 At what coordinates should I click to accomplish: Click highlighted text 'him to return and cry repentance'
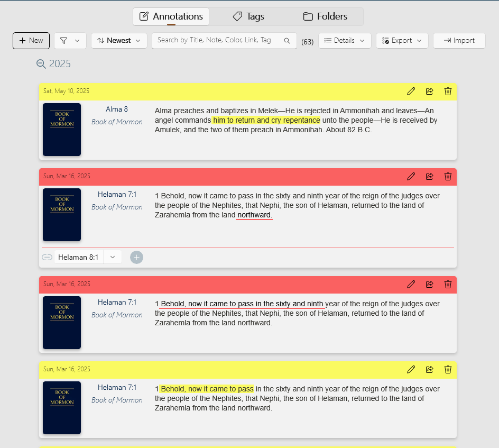click(266, 120)
